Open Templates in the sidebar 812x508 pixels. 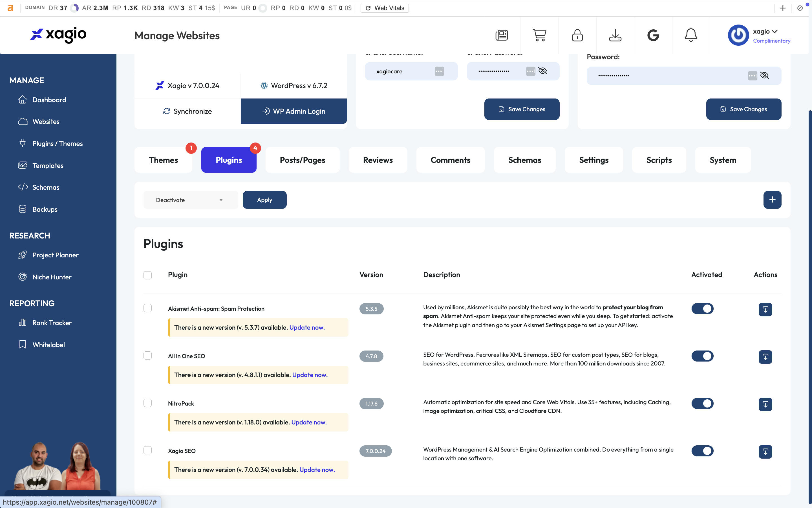tap(41, 165)
